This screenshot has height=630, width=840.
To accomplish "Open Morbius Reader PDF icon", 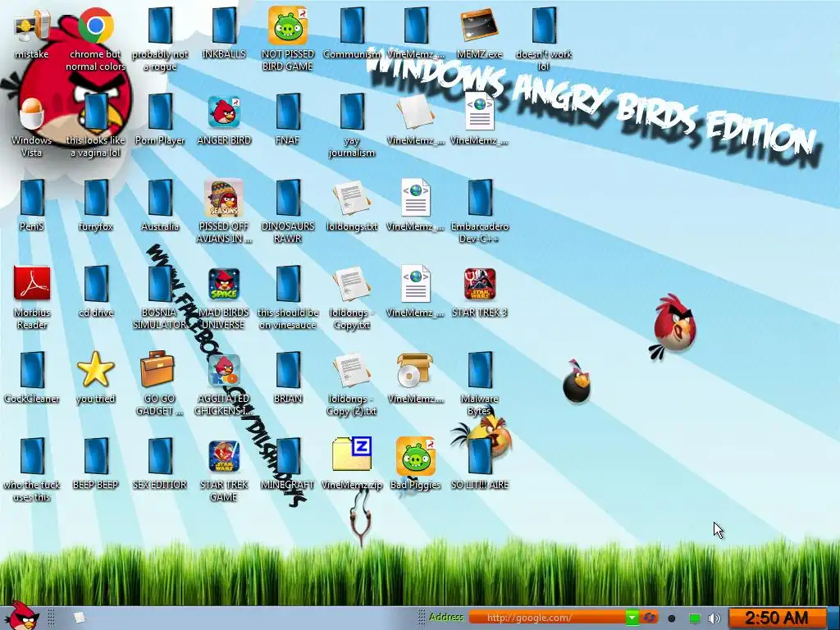I will tap(32, 284).
